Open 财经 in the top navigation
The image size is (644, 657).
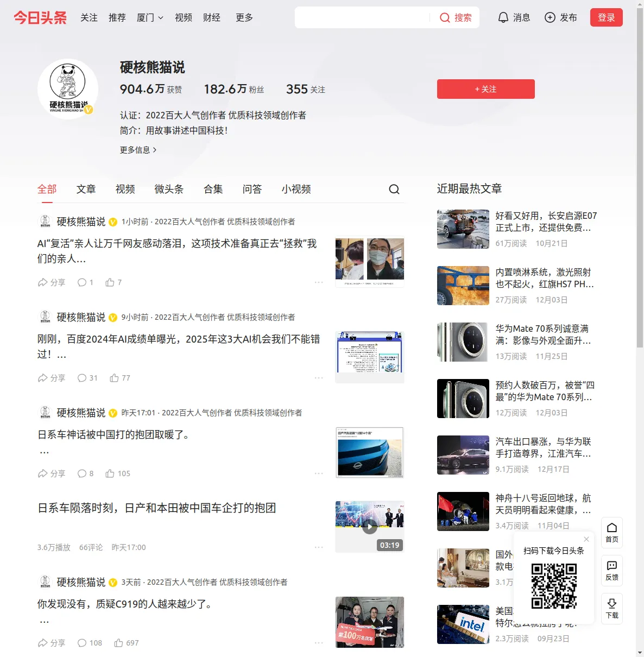point(212,17)
